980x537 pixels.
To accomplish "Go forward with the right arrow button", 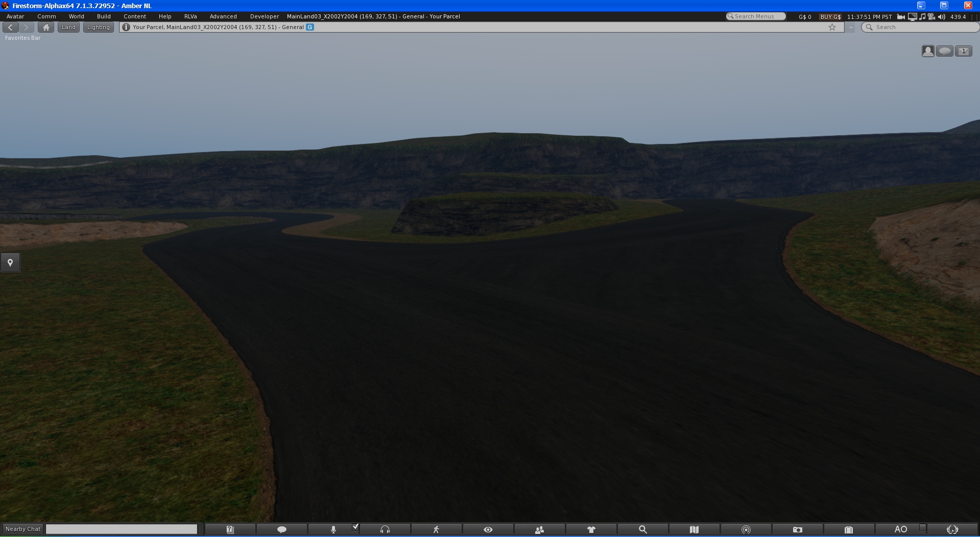I will 26,27.
